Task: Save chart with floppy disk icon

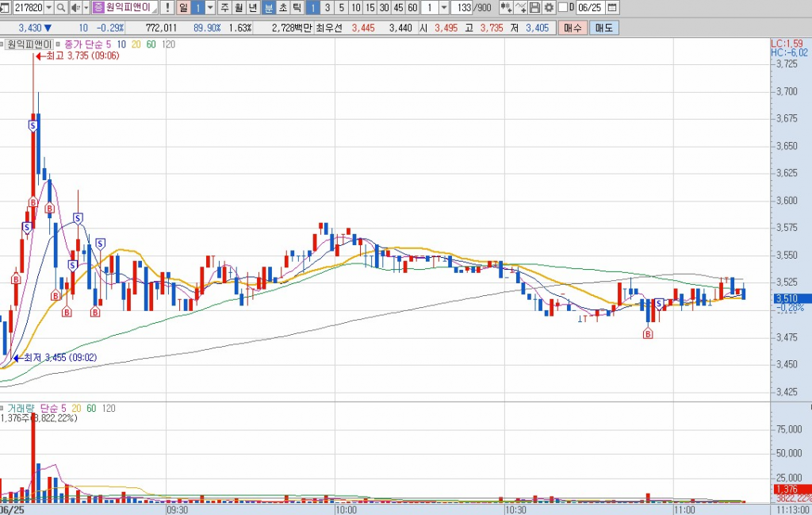Action: point(534,8)
